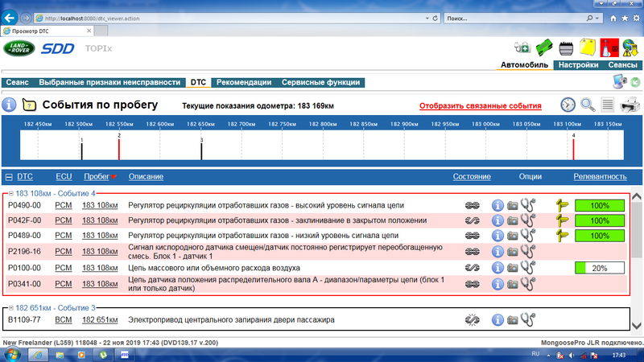Open the search provider dropdown arrow
This screenshot has height=362, width=644.
click(597, 18)
